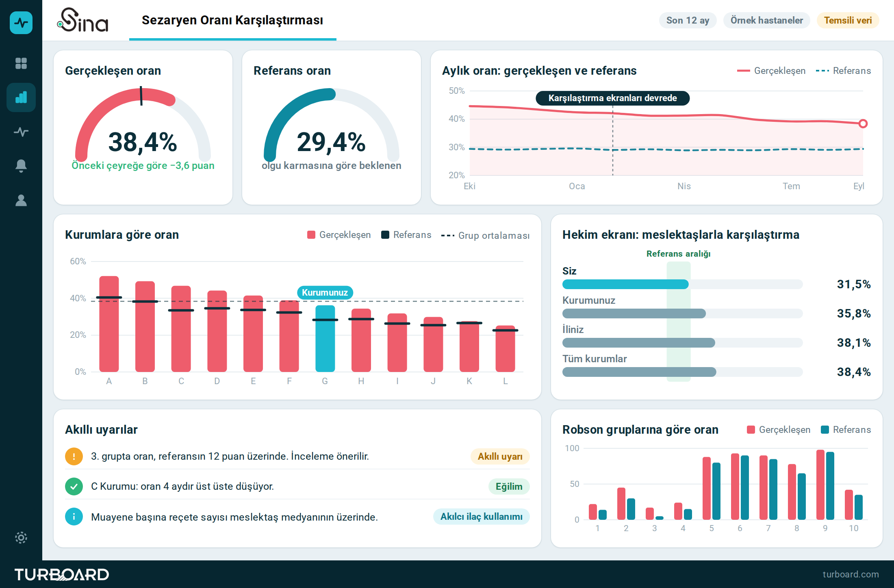Click the Akıllı uyarı tag
The image size is (894, 588).
coord(500,456)
